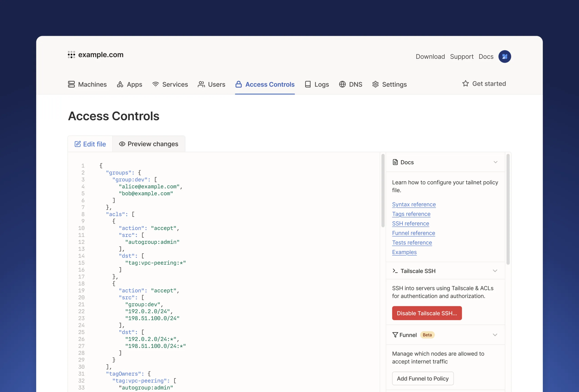Click line 12 autogroup:admin in editor
Image resolution: width=579 pixels, height=392 pixels.
(x=152, y=242)
